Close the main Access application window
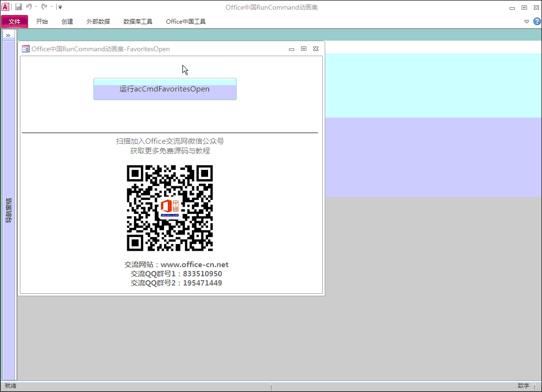The width and height of the screenshot is (542, 392). click(537, 7)
